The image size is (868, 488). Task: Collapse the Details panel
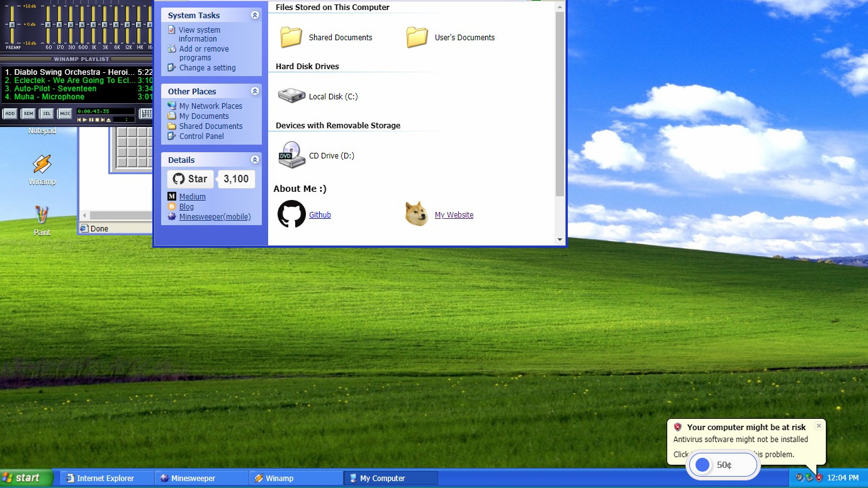click(x=255, y=160)
